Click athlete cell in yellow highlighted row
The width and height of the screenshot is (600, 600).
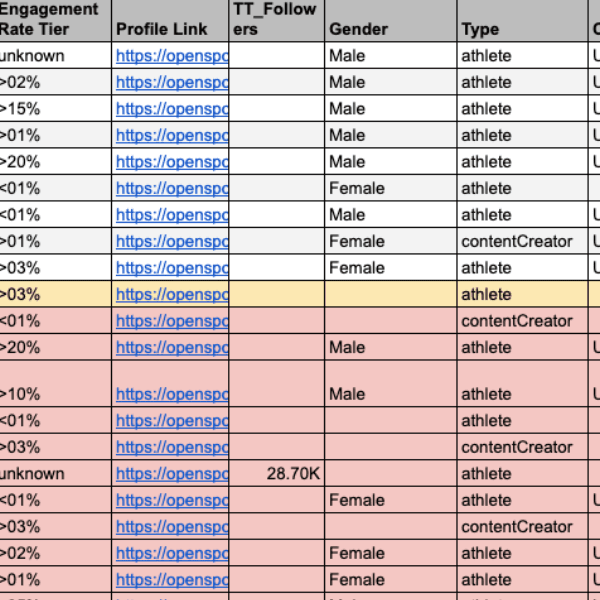pyautogui.click(x=522, y=295)
